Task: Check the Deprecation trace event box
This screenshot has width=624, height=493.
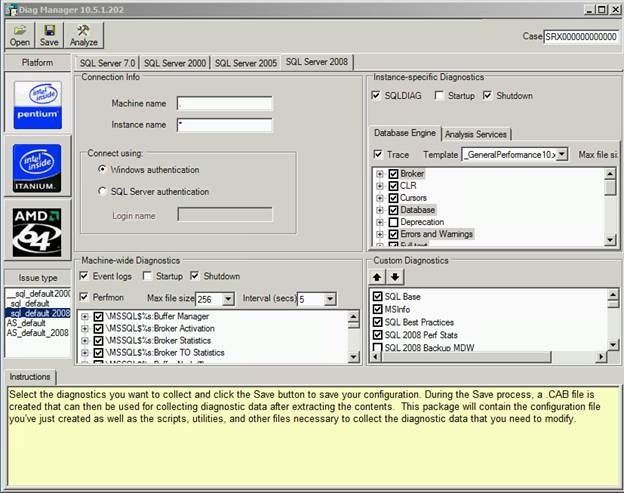Action: [393, 222]
